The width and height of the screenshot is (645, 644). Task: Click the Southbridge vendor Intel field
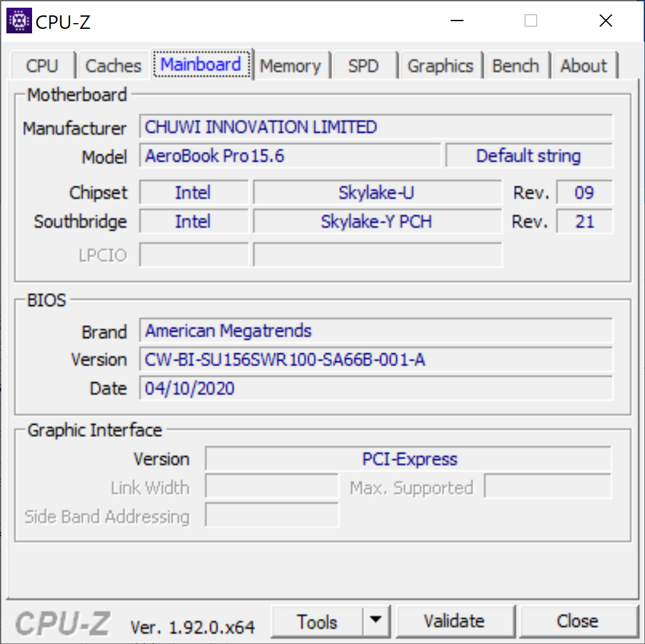pos(194,221)
